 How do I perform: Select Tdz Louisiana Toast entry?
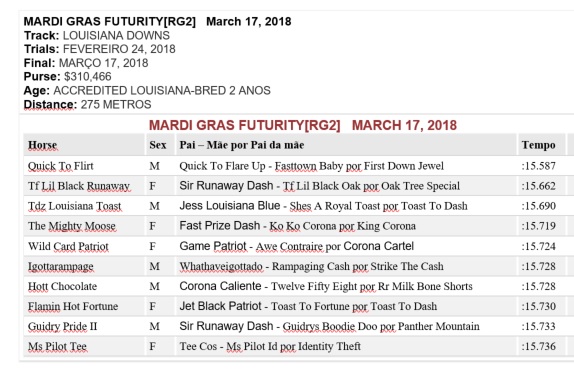(75, 206)
